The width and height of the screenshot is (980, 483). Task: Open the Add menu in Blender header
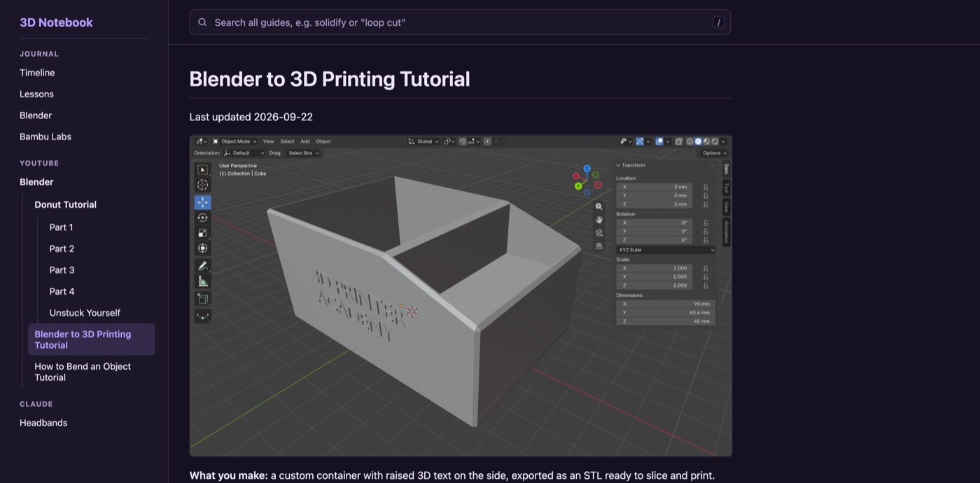click(305, 141)
